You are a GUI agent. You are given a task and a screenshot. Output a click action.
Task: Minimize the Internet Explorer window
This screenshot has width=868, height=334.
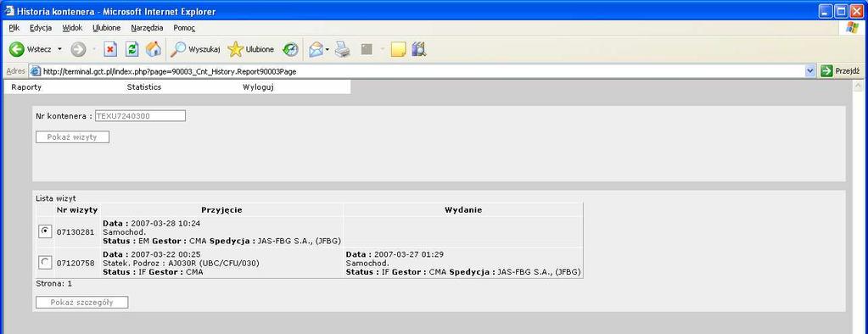coord(826,11)
